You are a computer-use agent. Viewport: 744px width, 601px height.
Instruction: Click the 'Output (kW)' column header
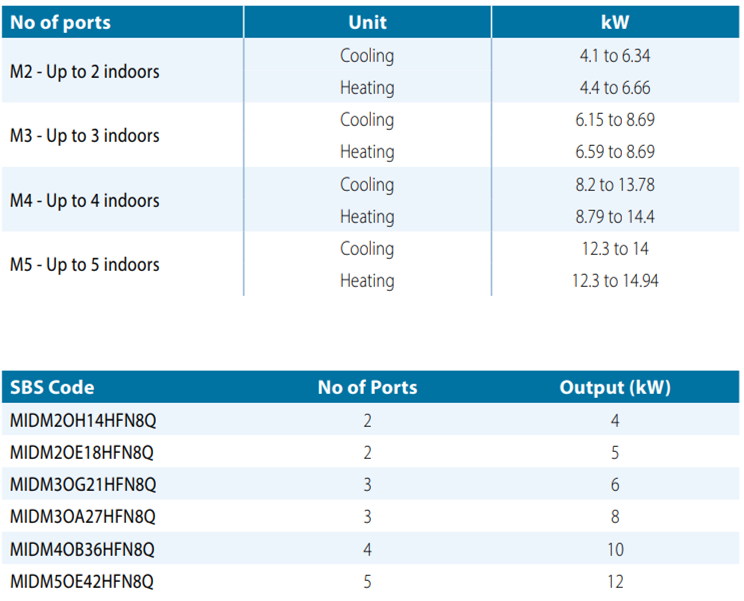pos(615,388)
